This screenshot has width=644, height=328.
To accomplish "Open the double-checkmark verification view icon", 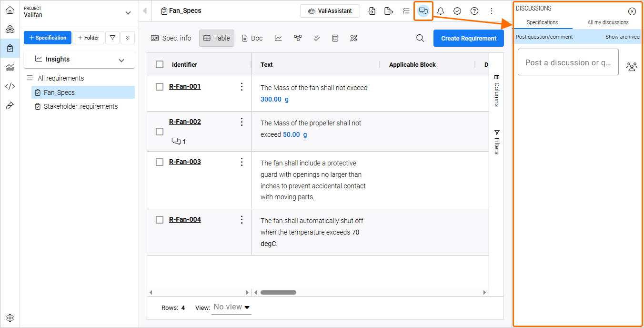I will point(316,38).
